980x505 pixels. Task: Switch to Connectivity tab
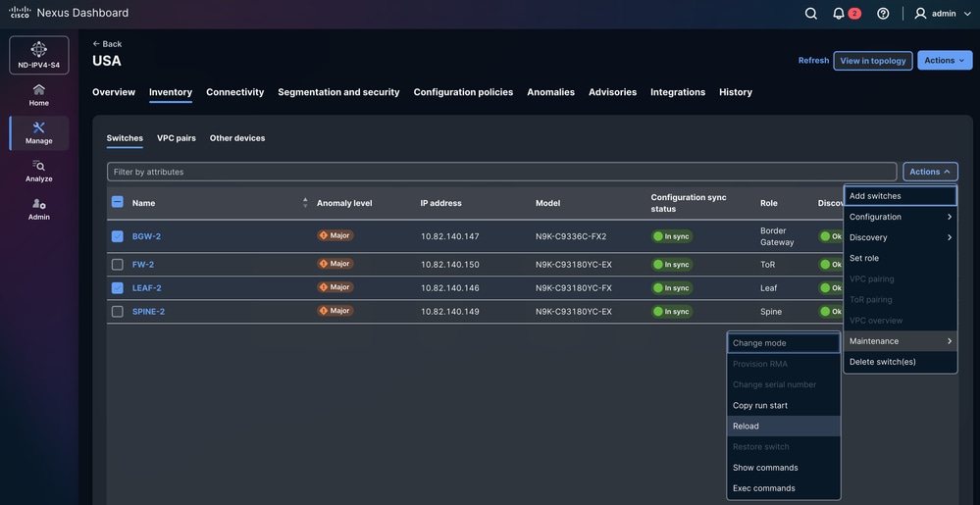[235, 92]
